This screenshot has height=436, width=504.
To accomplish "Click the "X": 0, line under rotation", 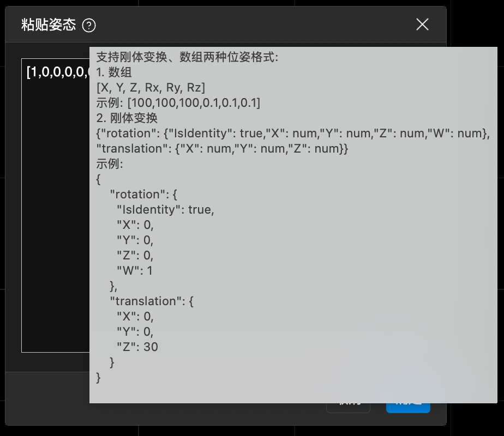I will pos(135,225).
